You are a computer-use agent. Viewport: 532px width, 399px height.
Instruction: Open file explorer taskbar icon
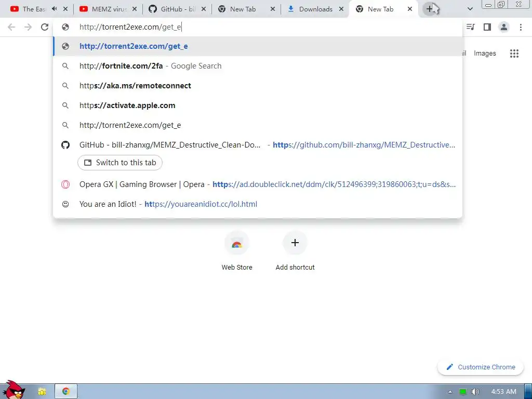42,392
